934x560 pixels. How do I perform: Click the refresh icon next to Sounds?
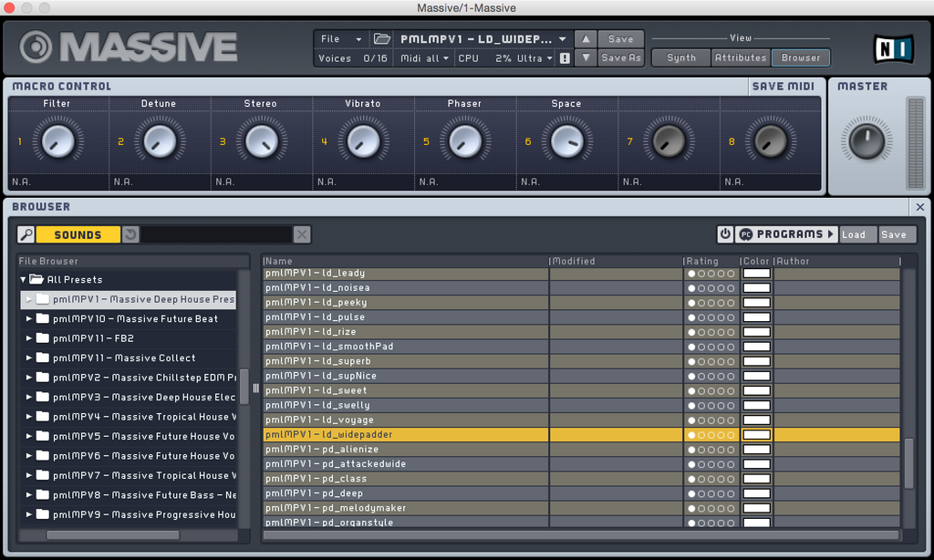pyautogui.click(x=130, y=234)
